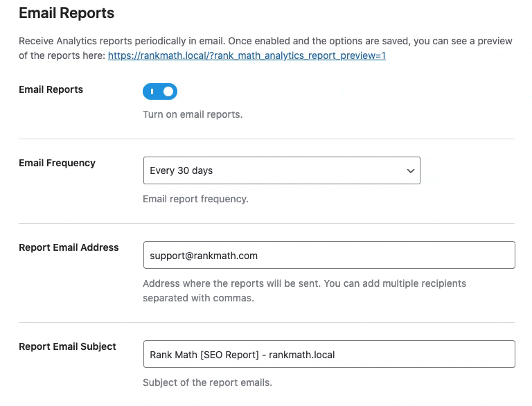Click the 'Turn on email reports.' description
Viewport: 532px width, 406px height.
point(193,114)
